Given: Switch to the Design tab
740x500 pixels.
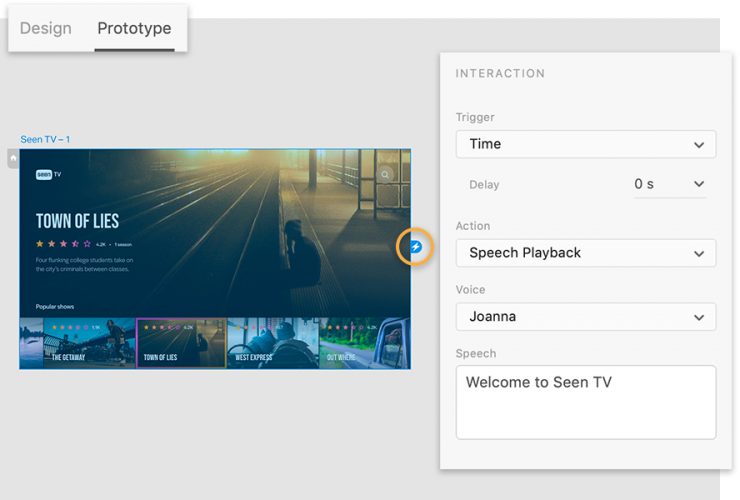Looking at the screenshot, I should [x=46, y=28].
